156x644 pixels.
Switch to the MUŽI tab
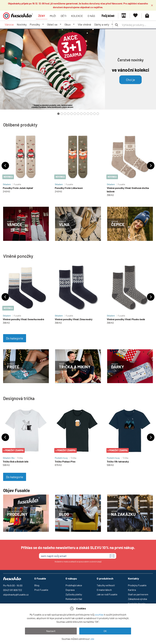tap(53, 16)
